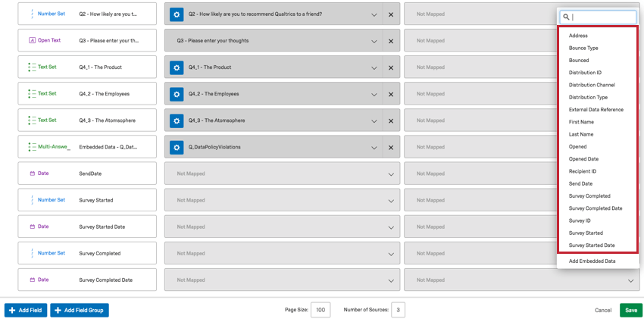Click gear icon for Q4_1 The Product

(177, 67)
